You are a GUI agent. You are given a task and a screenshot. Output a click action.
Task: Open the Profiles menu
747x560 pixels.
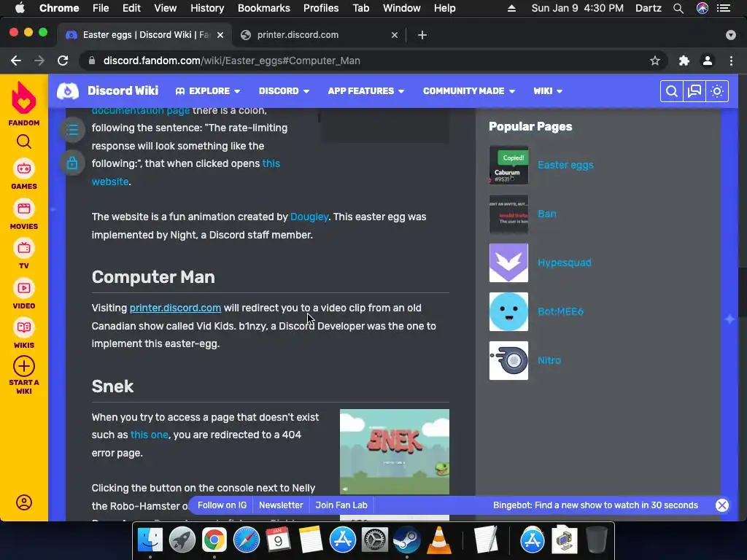[x=321, y=8]
